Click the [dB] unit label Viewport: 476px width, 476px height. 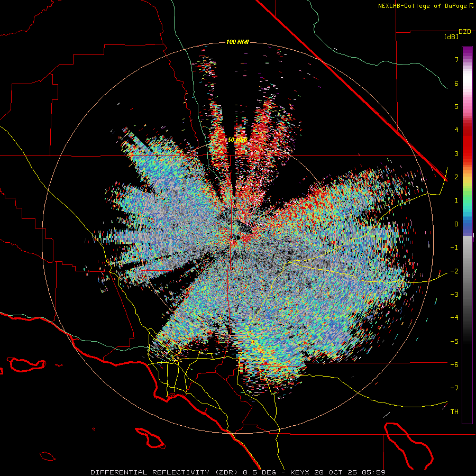pos(452,37)
